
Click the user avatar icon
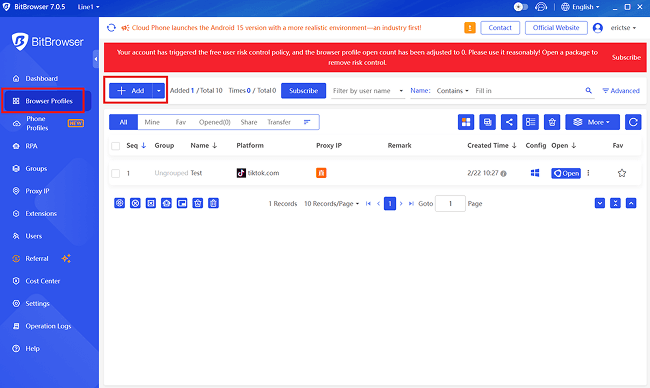(597, 28)
